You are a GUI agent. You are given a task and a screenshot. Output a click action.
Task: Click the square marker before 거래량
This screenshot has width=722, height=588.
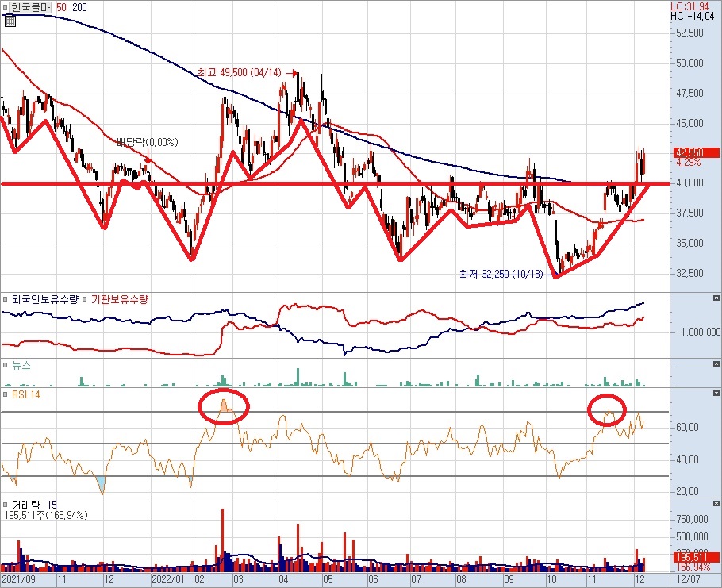coord(5,505)
